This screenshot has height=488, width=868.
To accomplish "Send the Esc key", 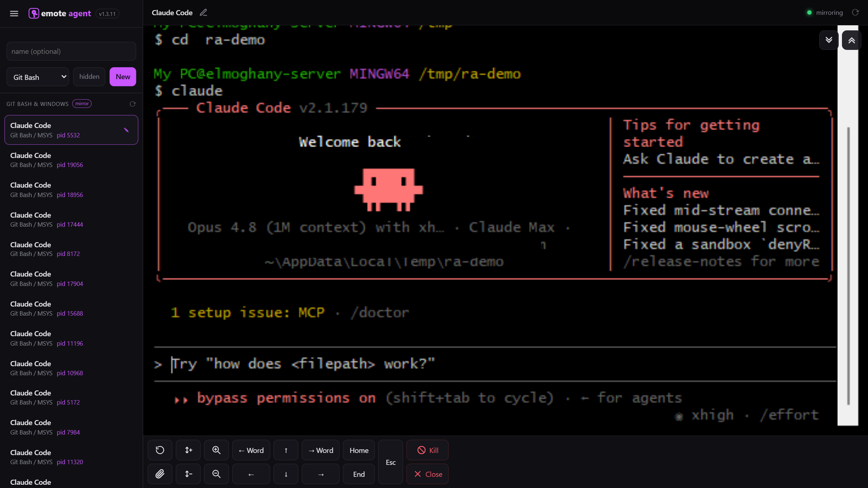I will tap(391, 462).
